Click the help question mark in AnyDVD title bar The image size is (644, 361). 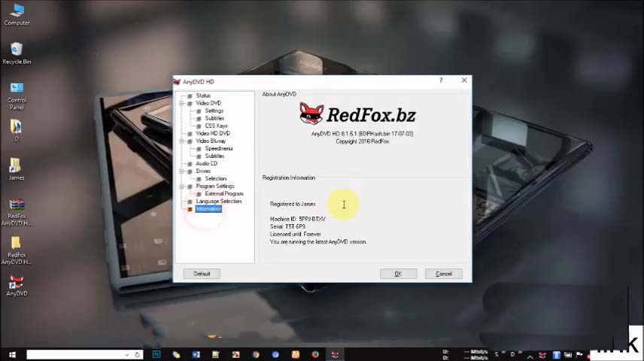(441, 80)
